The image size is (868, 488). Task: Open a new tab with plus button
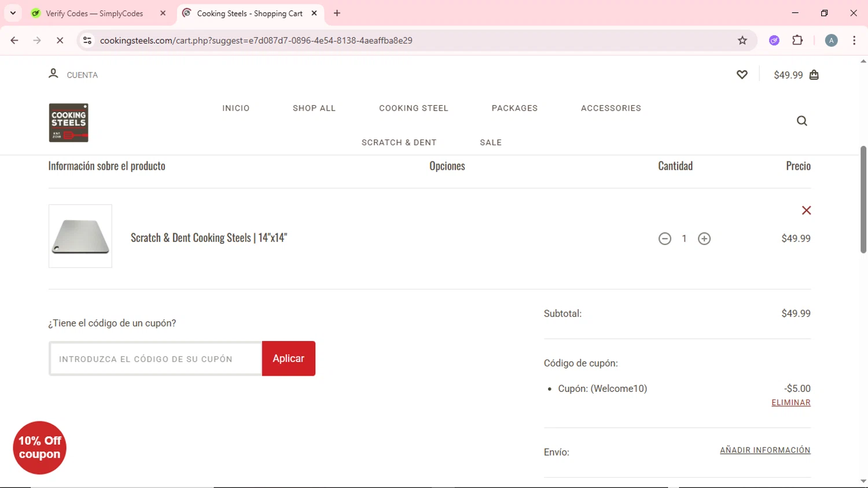(337, 13)
